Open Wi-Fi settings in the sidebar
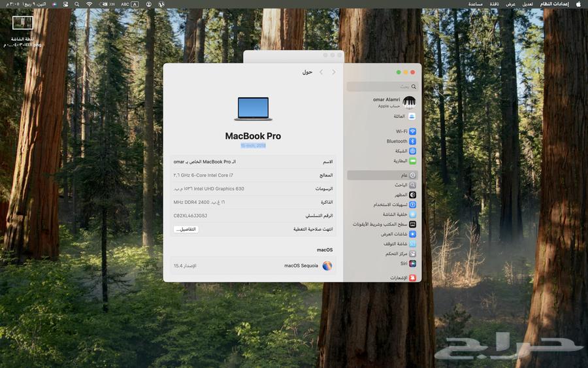The image size is (588, 368). (x=406, y=131)
